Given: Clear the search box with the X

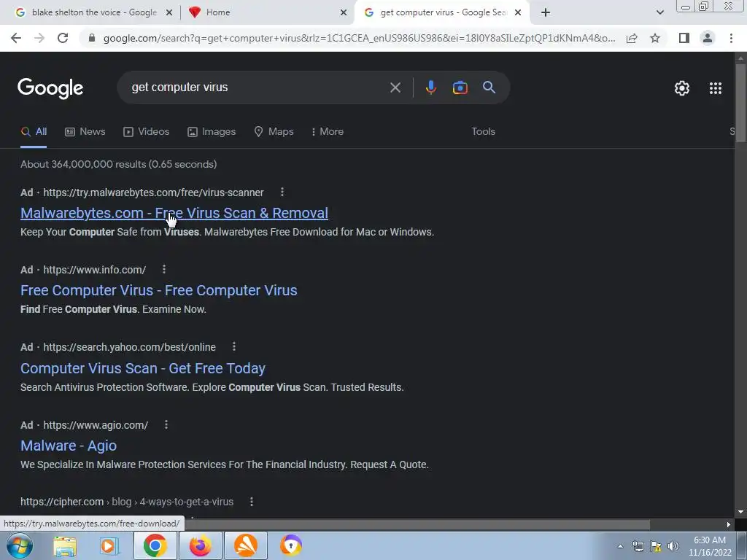Looking at the screenshot, I should [x=395, y=87].
